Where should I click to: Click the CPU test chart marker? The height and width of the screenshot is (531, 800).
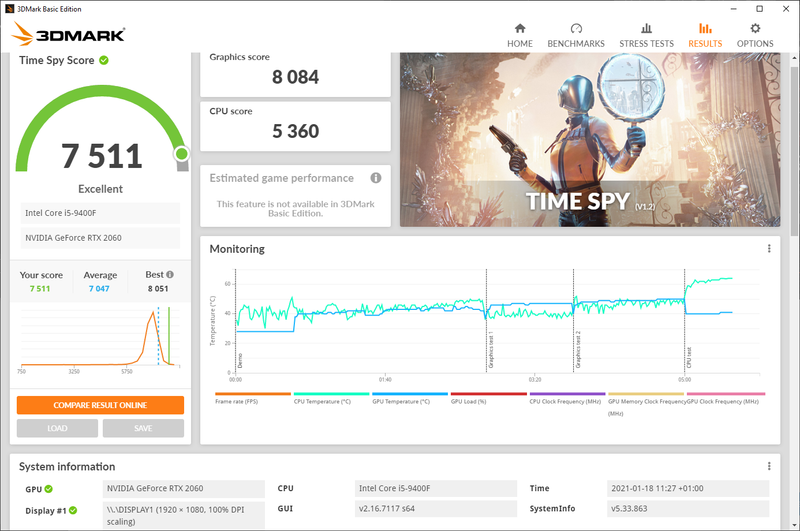(689, 358)
